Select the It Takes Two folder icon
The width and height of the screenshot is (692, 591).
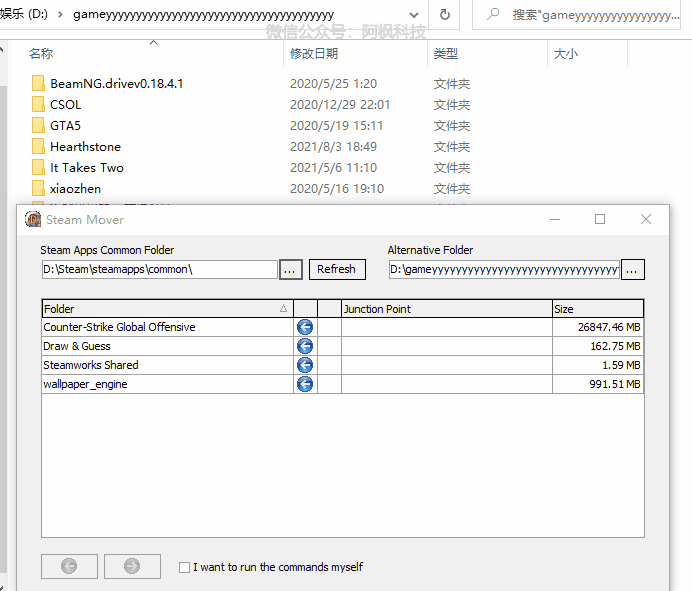(x=38, y=168)
